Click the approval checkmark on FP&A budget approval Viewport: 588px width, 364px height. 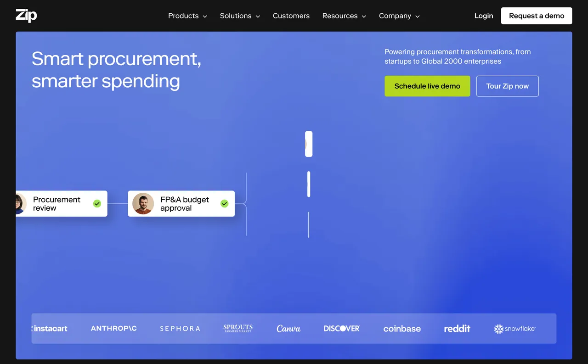[x=224, y=203]
